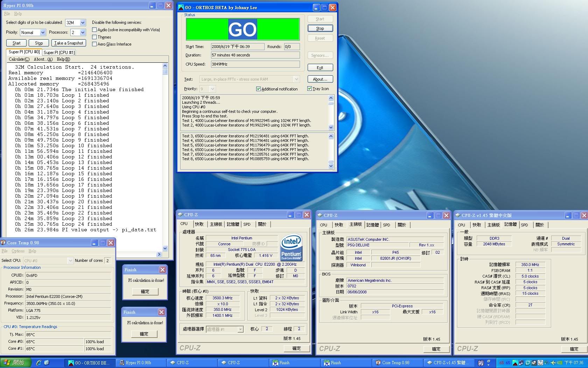Click the language bar IME icon on taskbar

point(481,363)
